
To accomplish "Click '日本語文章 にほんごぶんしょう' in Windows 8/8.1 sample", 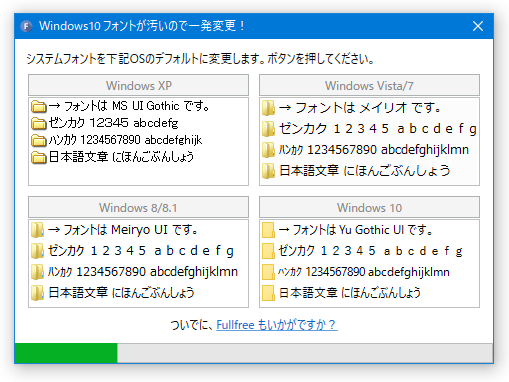I will (121, 293).
